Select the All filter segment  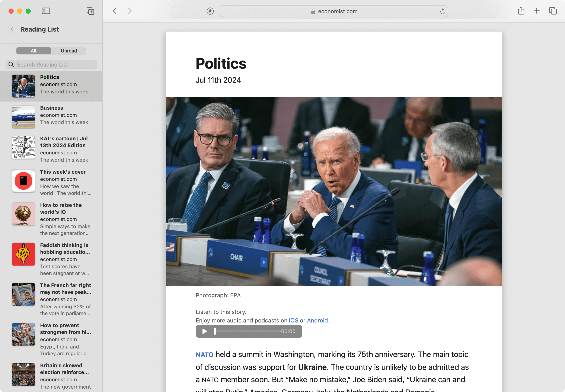tap(34, 51)
